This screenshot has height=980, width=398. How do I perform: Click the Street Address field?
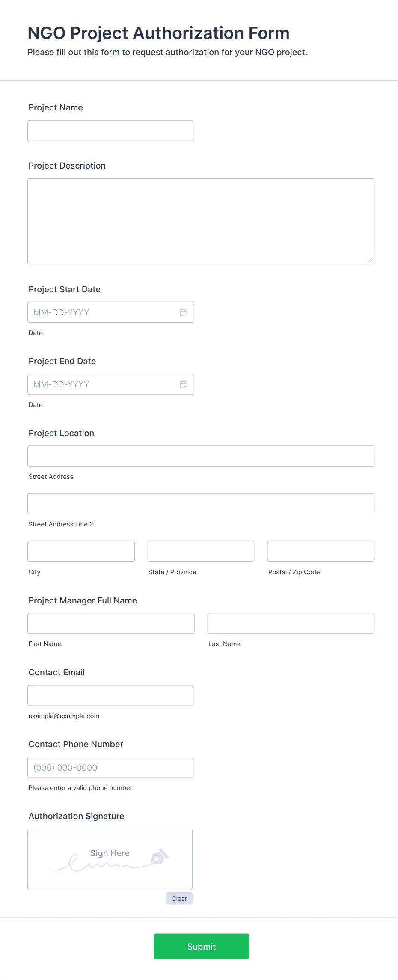point(201,456)
